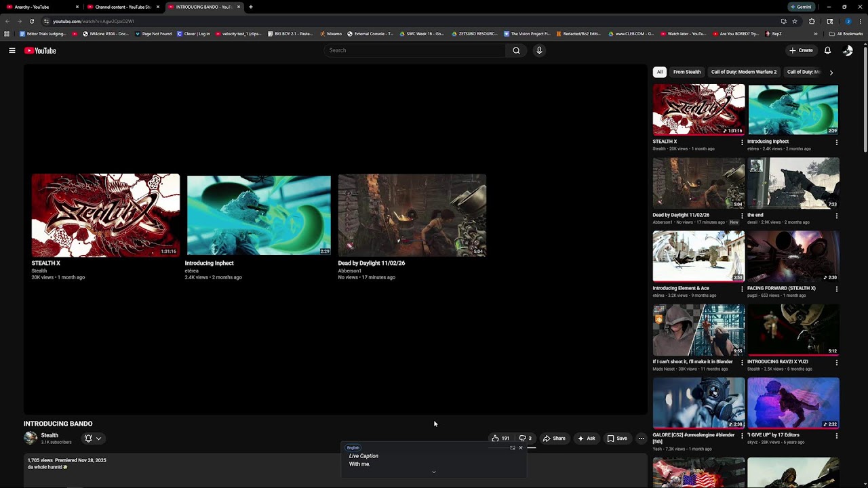Change Live Caption language from English

click(353, 447)
